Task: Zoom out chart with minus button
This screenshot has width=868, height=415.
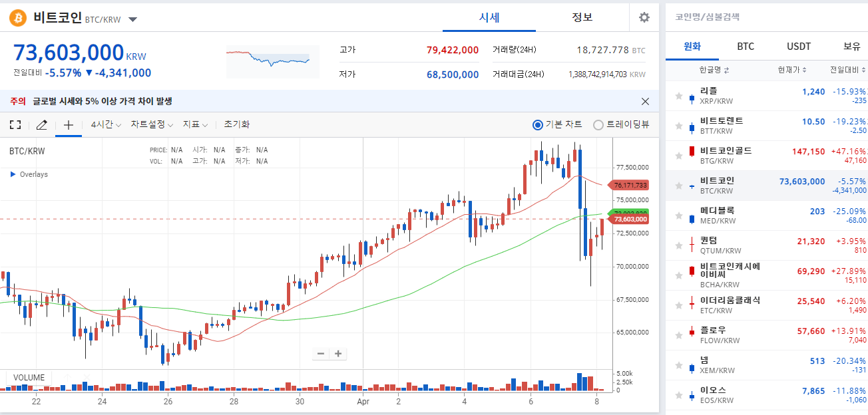Action: coord(321,354)
